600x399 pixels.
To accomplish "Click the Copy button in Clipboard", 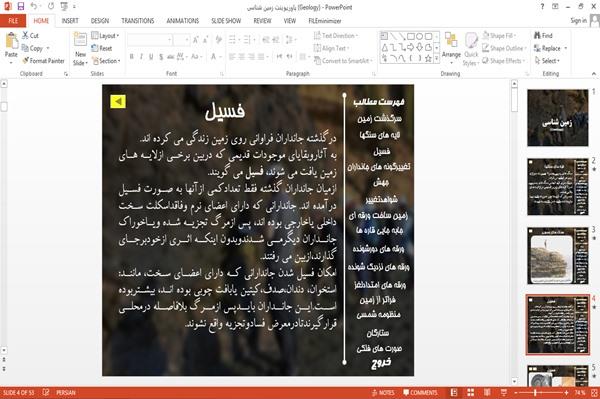I will [x=32, y=48].
